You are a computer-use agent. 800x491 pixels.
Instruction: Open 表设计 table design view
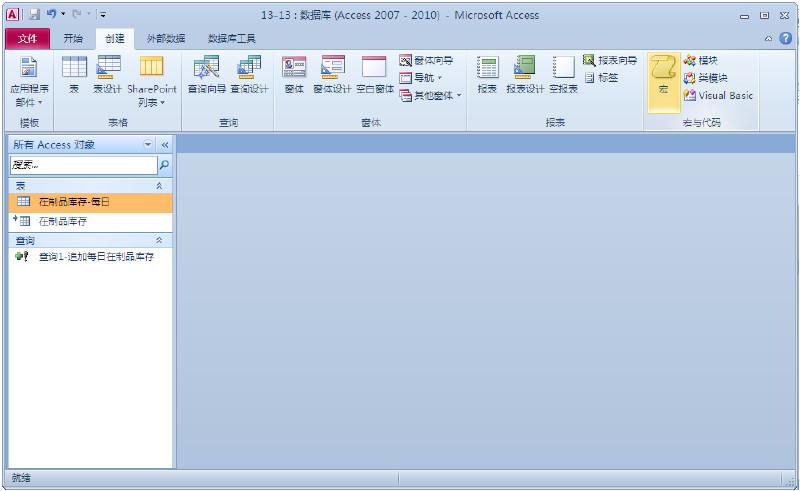(x=107, y=75)
